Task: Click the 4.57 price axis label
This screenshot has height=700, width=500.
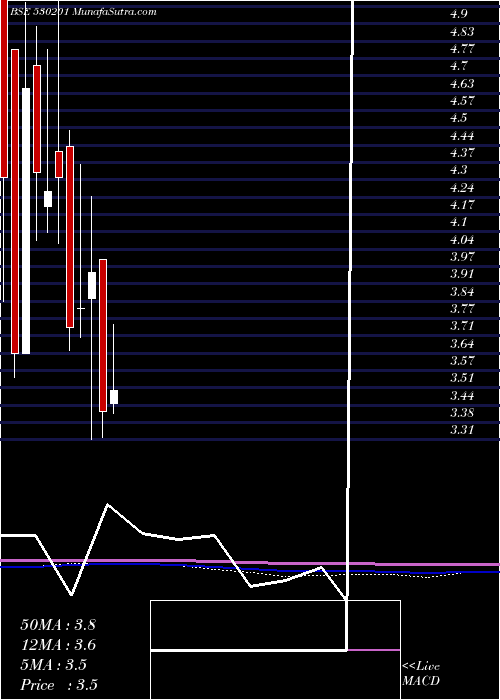Action: coord(462,100)
